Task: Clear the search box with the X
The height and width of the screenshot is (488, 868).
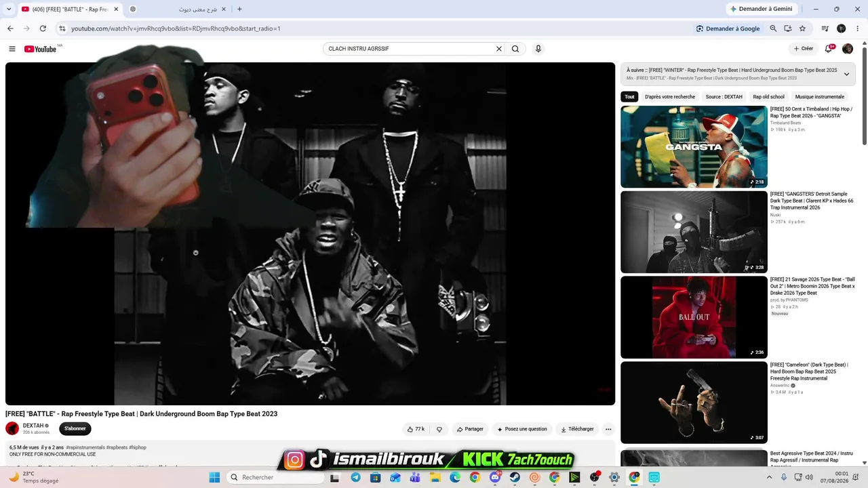Action: tap(499, 49)
